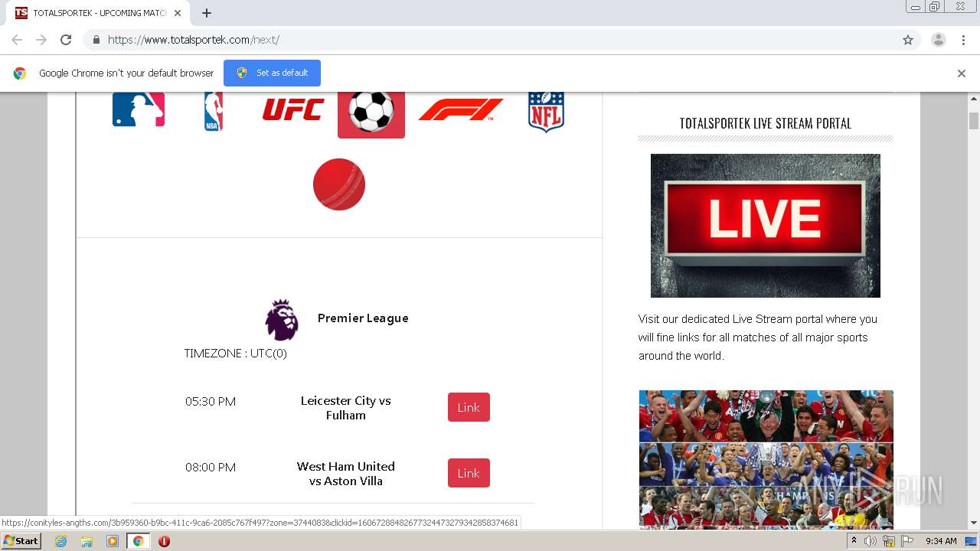Open the Chrome profile avatar icon
Viewport: 980px width, 551px height.
tap(939, 40)
